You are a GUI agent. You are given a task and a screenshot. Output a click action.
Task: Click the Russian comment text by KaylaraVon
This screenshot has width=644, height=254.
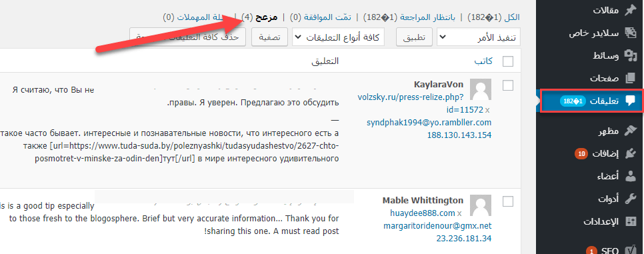[169, 123]
